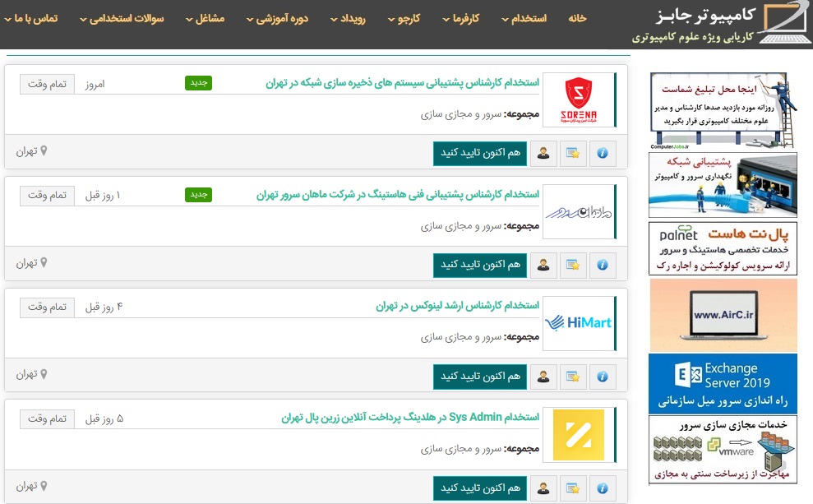Expand the دوره آموزشی menu dropdown
The image size is (813, 504).
coord(277,19)
